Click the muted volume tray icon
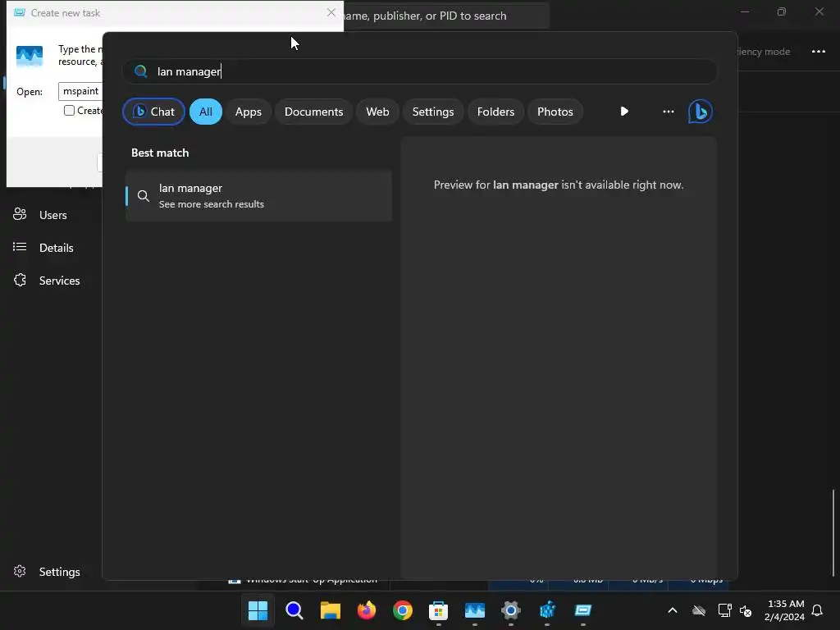The image size is (840, 630). (746, 610)
